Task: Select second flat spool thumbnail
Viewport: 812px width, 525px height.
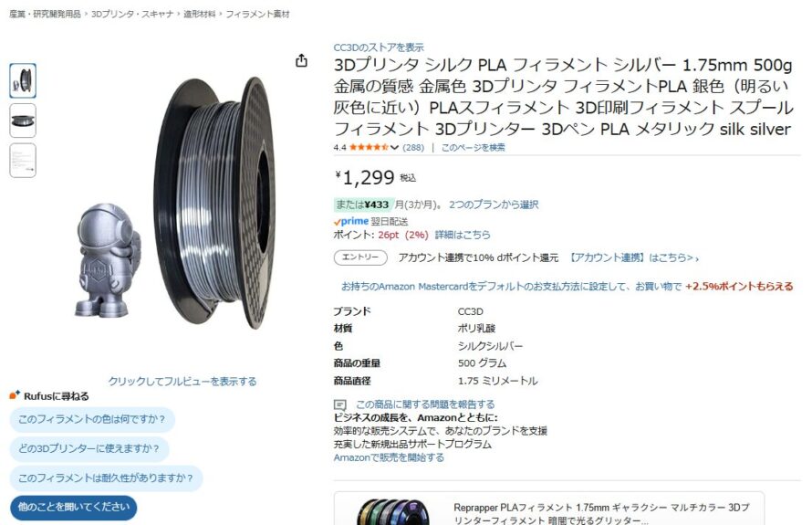Action: click(23, 121)
